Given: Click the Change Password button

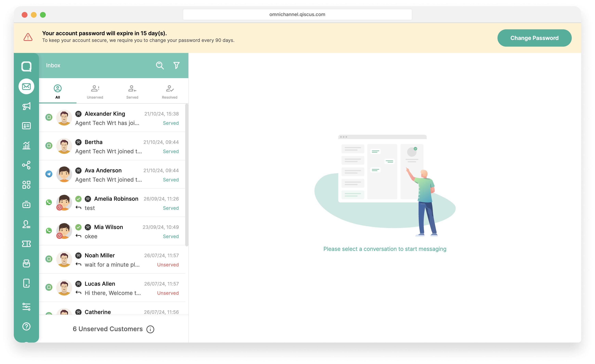Looking at the screenshot, I should click(x=534, y=38).
